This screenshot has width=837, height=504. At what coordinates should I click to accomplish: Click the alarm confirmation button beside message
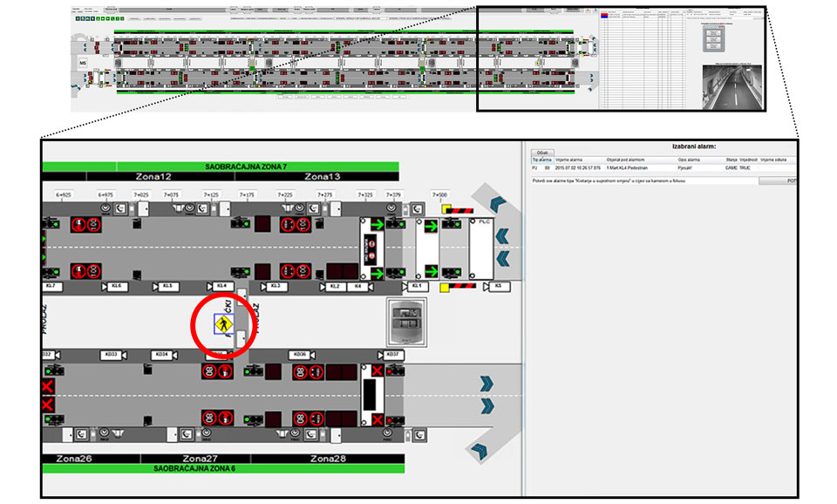point(778,181)
